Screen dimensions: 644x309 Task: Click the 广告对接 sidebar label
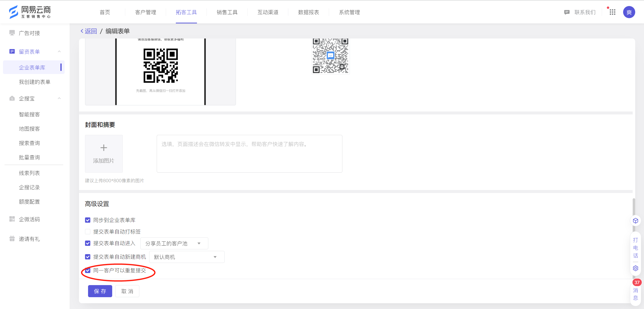coord(29,33)
